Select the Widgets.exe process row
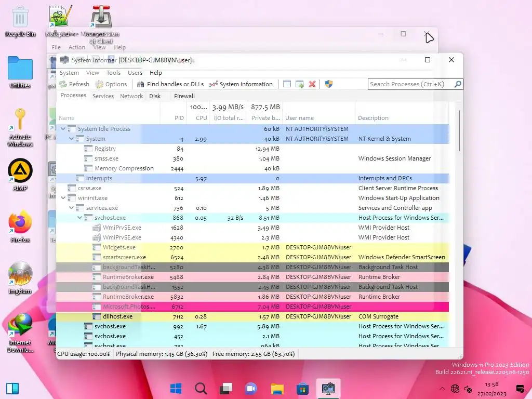532x399 pixels. [x=252, y=247]
